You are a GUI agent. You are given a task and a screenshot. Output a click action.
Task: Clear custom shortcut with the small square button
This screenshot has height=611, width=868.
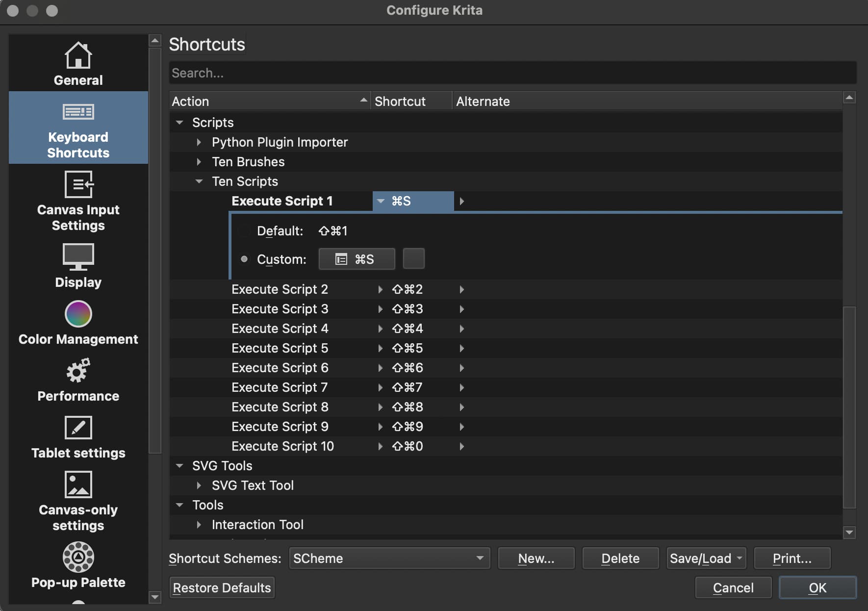click(x=413, y=259)
